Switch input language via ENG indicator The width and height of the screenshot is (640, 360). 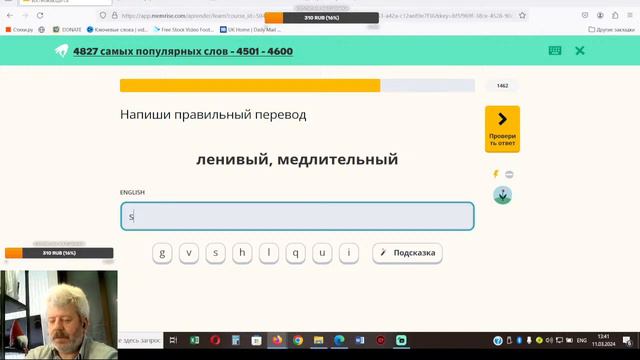pyautogui.click(x=582, y=340)
